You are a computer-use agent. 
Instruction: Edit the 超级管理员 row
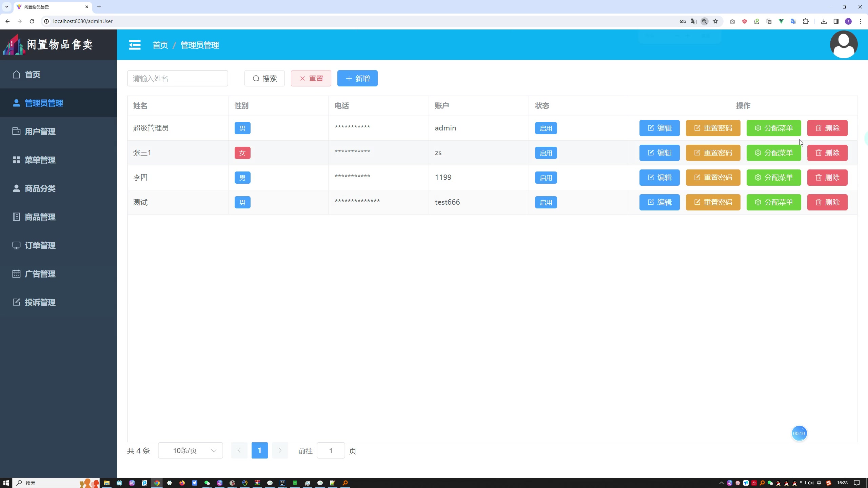659,128
